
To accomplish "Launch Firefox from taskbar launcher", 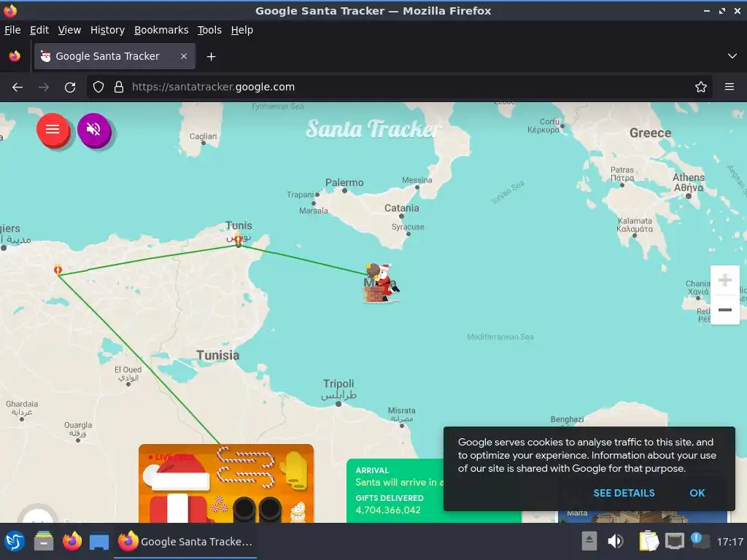I will coord(72,542).
